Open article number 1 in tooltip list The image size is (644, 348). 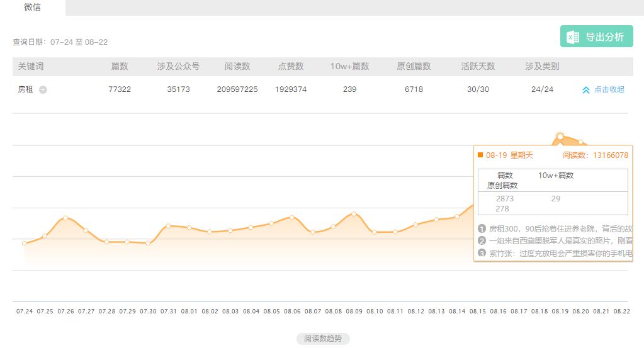555,228
